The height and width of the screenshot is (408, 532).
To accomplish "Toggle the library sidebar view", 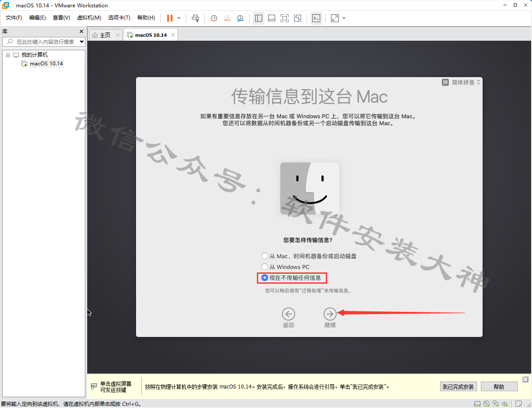I will pyautogui.click(x=259, y=18).
